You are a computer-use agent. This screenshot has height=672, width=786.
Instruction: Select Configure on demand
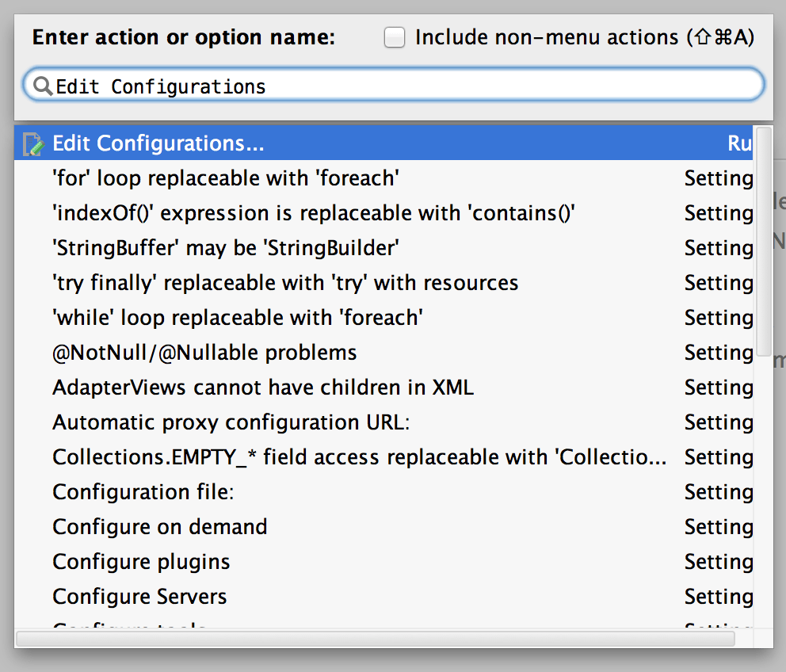(158, 527)
